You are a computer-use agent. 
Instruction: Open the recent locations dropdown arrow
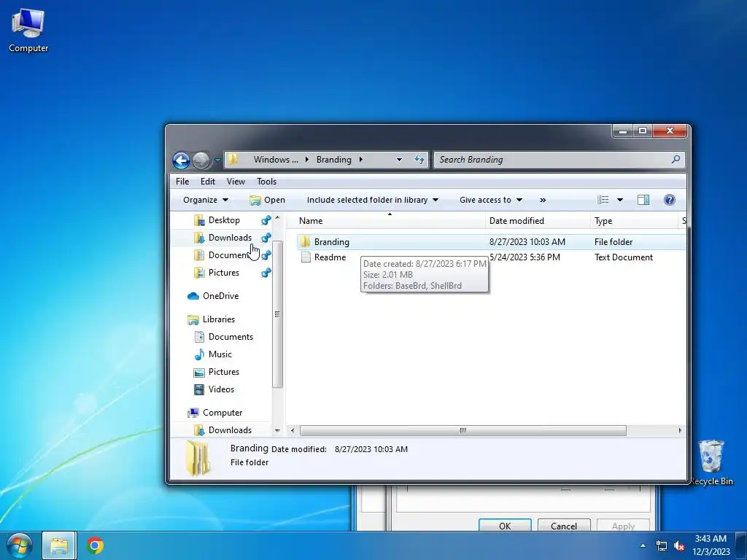click(217, 160)
